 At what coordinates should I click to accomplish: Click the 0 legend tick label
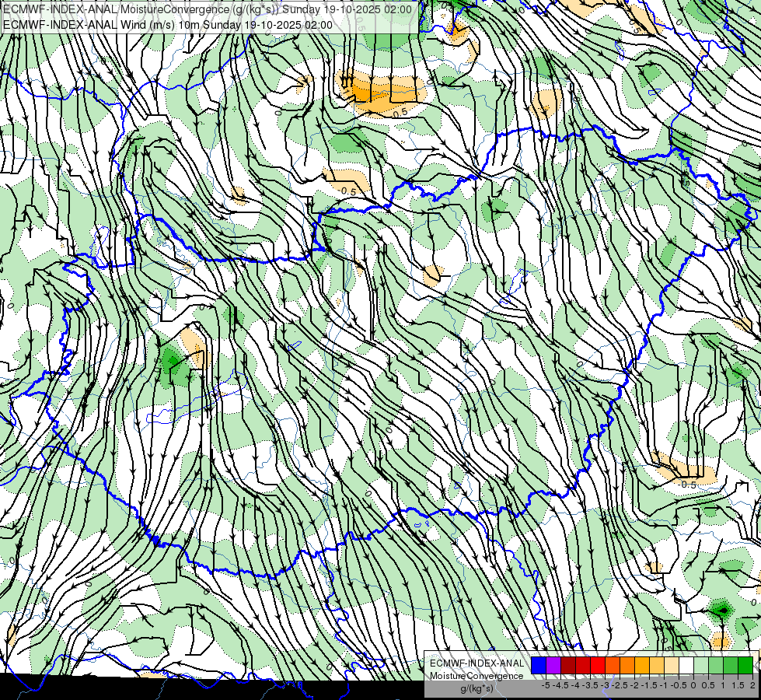point(693,685)
